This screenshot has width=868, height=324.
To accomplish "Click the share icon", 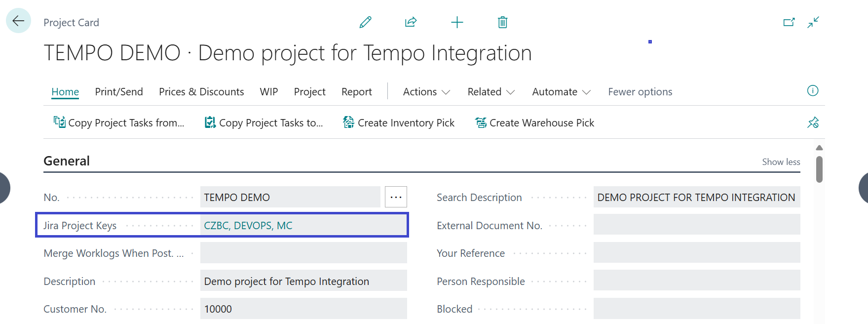I will 411,22.
